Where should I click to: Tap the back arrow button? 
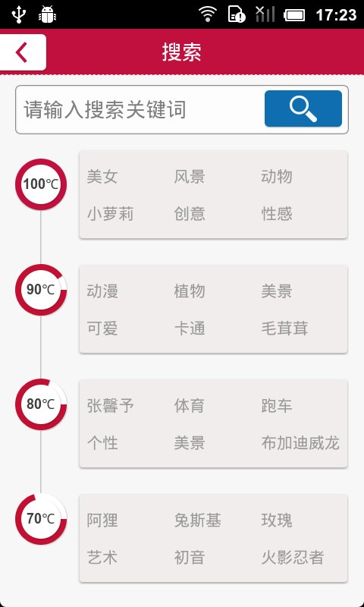23,52
